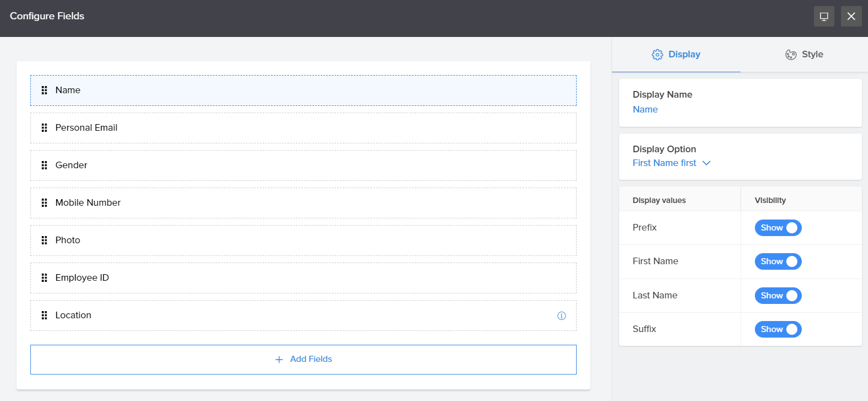
Task: Turn off First Name visibility toggle
Action: (x=778, y=261)
